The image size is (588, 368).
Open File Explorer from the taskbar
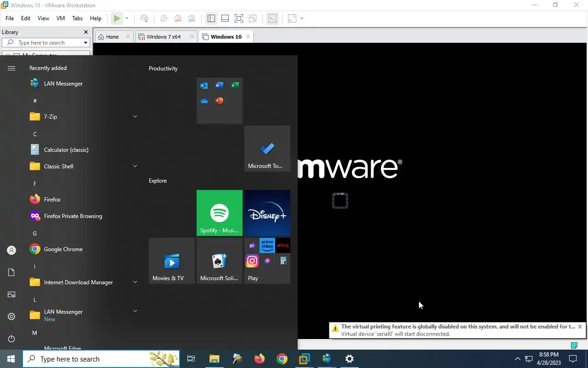tap(215, 359)
